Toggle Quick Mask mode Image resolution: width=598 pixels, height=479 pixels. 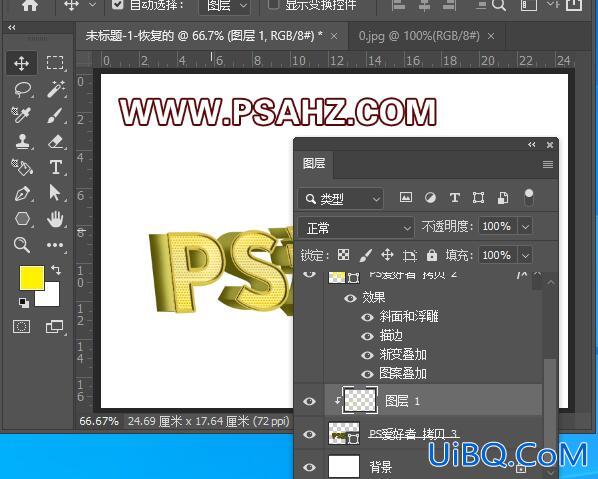coord(21,327)
